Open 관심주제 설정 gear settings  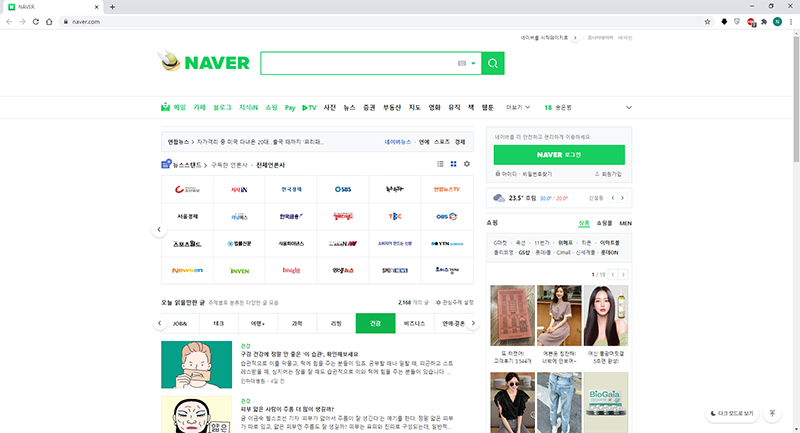(455, 302)
